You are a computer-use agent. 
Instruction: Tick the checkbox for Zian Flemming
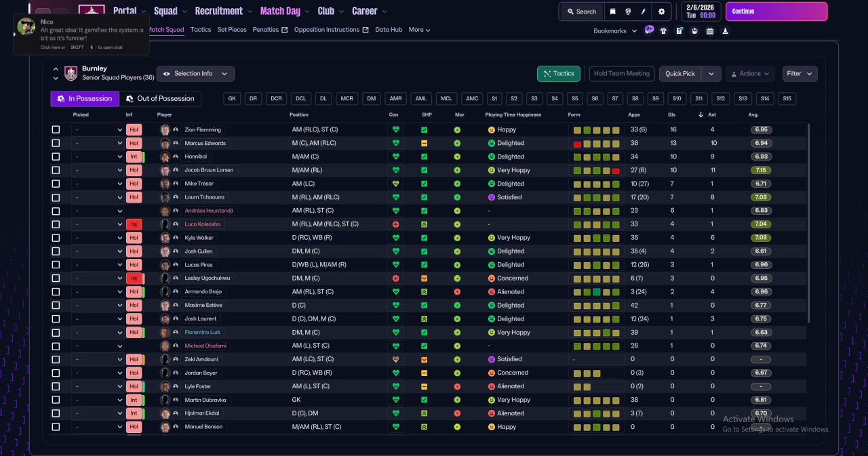[x=56, y=129]
